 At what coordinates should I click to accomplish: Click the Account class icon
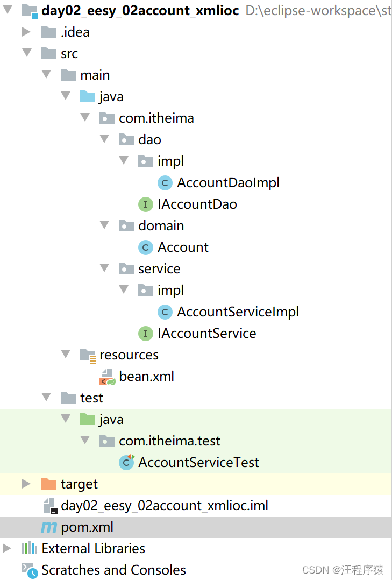pos(146,247)
